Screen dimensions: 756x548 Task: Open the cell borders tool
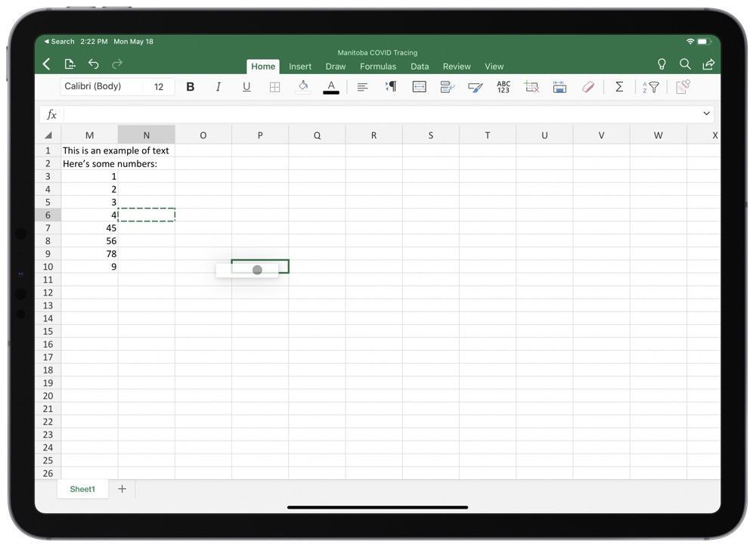tap(275, 87)
